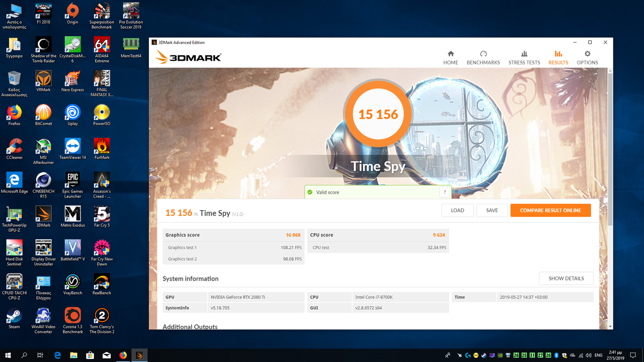The height and width of the screenshot is (362, 644).
Task: Open Pro Evolution Soccer 2019 icon
Action: tap(131, 16)
